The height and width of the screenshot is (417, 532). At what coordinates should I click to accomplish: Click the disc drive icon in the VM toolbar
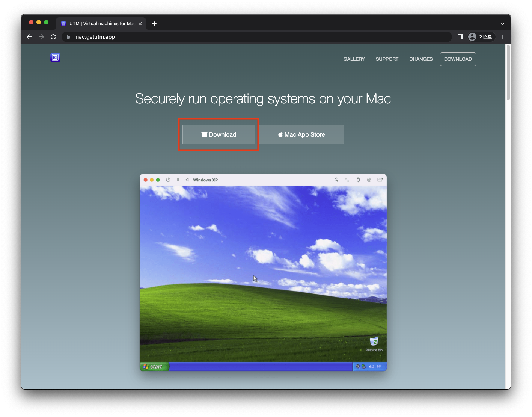369,180
